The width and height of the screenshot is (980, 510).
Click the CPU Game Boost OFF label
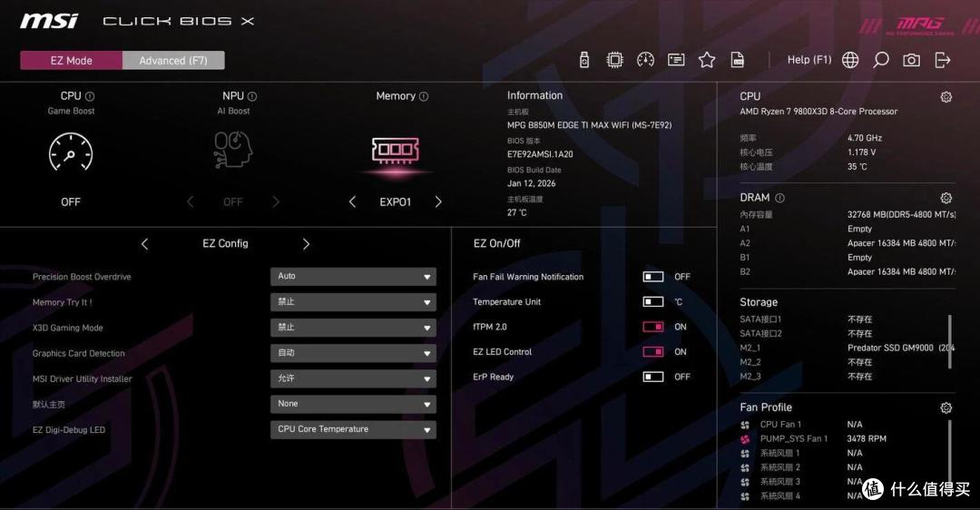tap(71, 201)
